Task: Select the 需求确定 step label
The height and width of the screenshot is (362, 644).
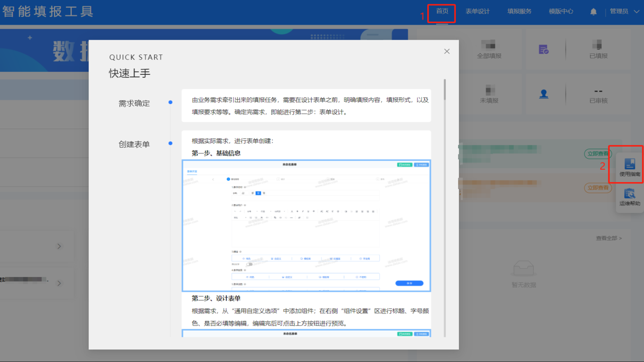Action: [x=134, y=104]
